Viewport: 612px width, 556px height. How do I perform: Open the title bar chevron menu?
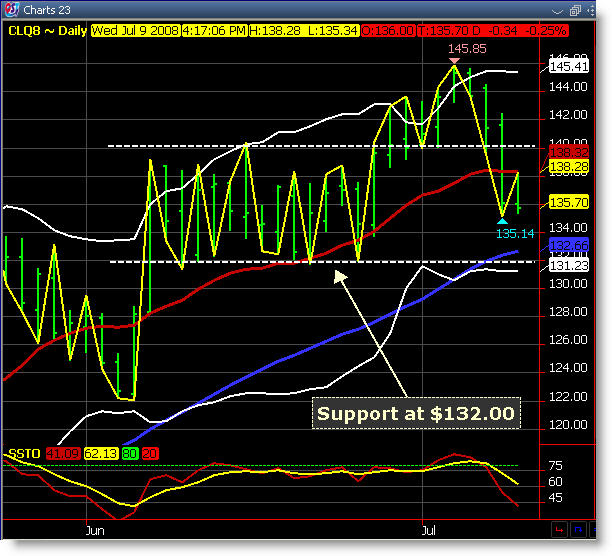[557, 11]
